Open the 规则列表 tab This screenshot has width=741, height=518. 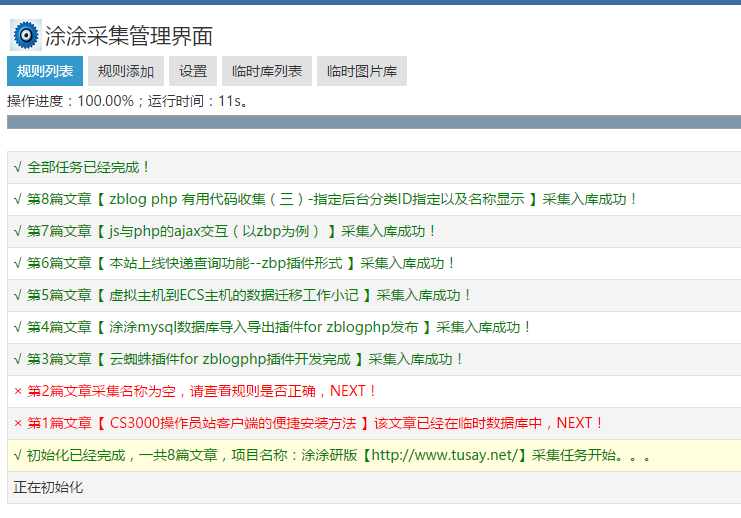(x=45, y=71)
